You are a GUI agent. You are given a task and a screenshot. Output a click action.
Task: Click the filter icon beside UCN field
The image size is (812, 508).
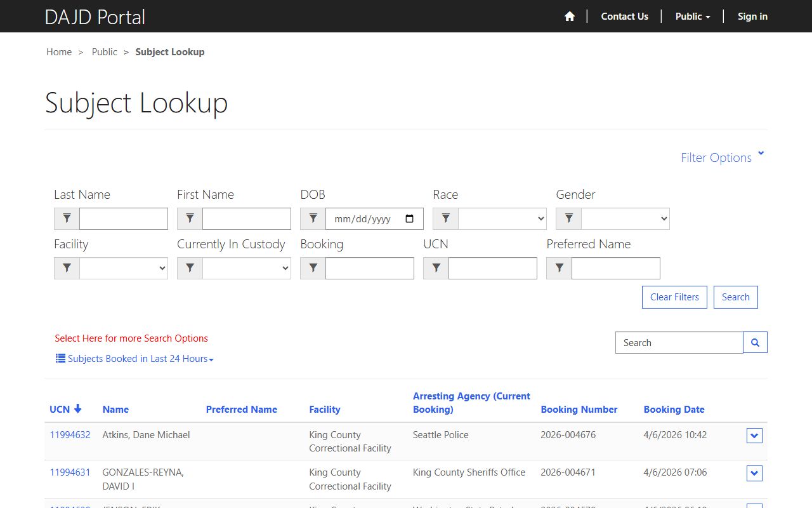(x=436, y=269)
